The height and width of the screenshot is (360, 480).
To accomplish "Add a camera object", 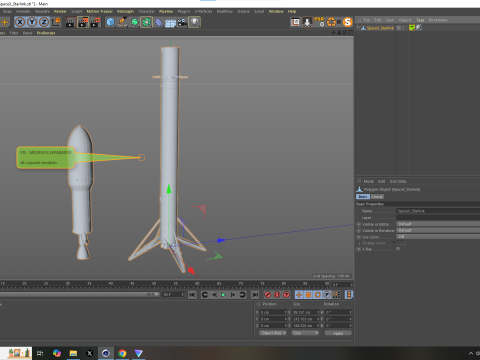I will [x=182, y=22].
